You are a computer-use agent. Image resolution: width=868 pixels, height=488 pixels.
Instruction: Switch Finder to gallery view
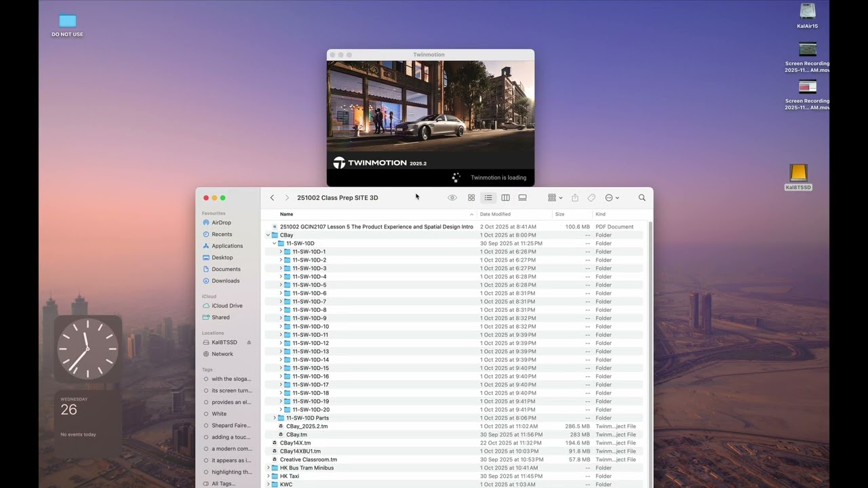click(523, 198)
